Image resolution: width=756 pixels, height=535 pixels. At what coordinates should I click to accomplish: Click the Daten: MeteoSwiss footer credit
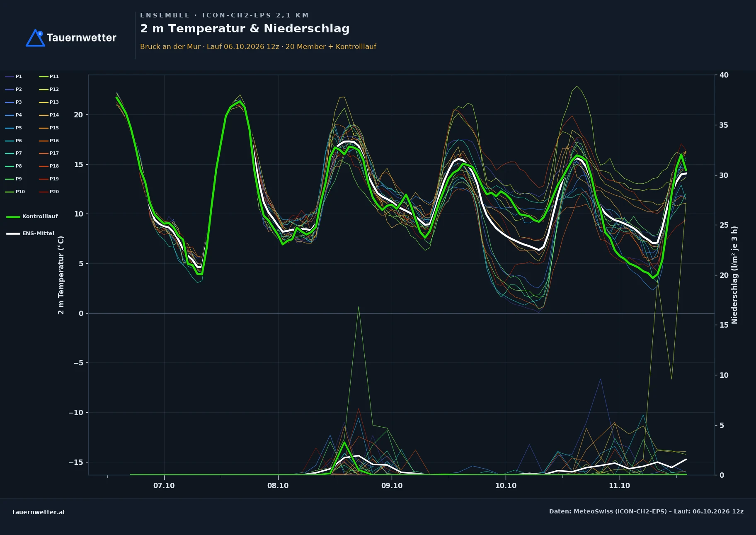646,511
